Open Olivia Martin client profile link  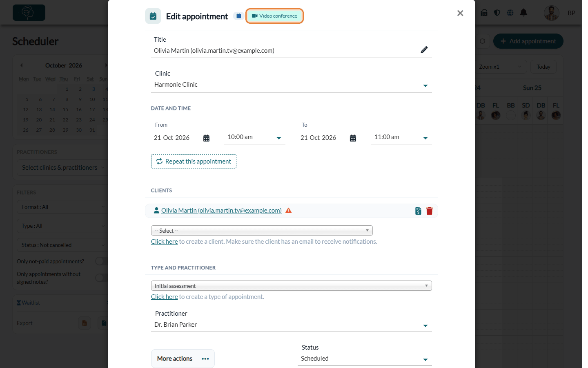pyautogui.click(x=221, y=211)
